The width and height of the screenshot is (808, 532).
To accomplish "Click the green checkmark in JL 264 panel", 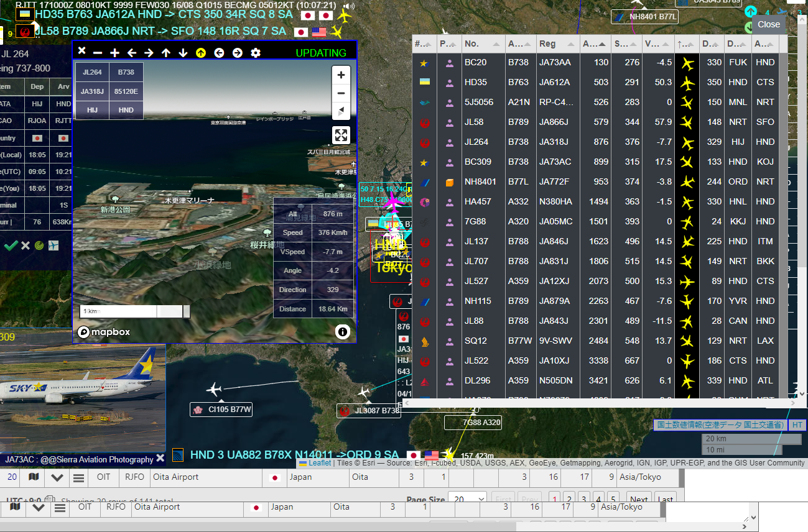I will (x=11, y=245).
